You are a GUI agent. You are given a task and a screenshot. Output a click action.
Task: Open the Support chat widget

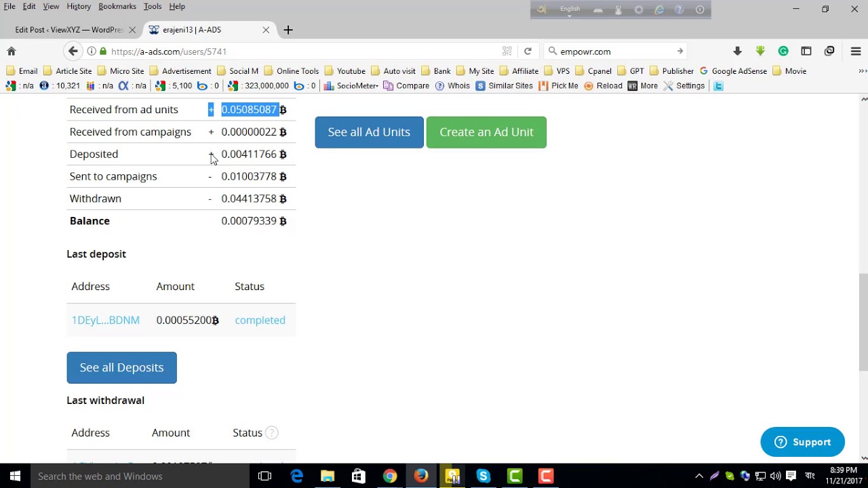tap(802, 442)
